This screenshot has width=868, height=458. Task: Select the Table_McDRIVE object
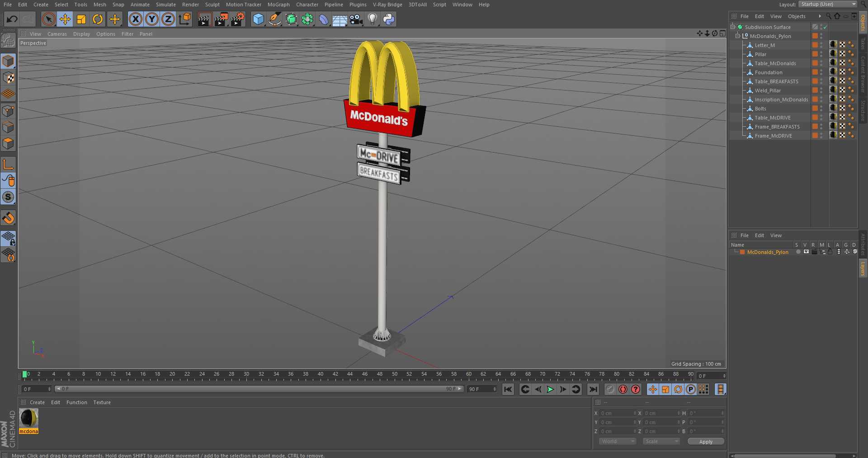773,118
